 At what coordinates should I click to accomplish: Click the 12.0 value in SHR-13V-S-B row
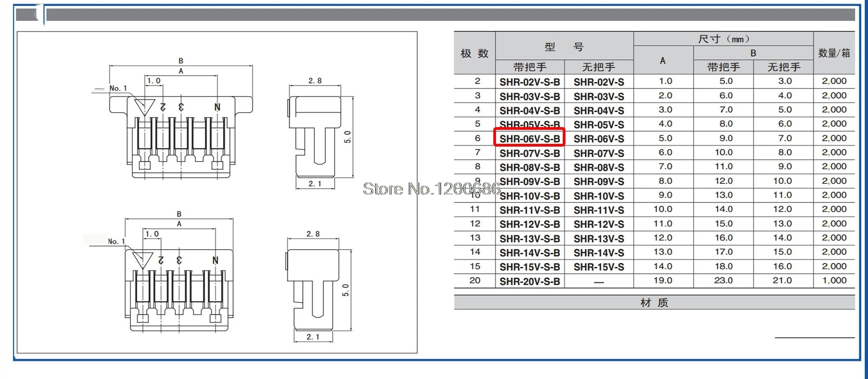pyautogui.click(x=663, y=238)
